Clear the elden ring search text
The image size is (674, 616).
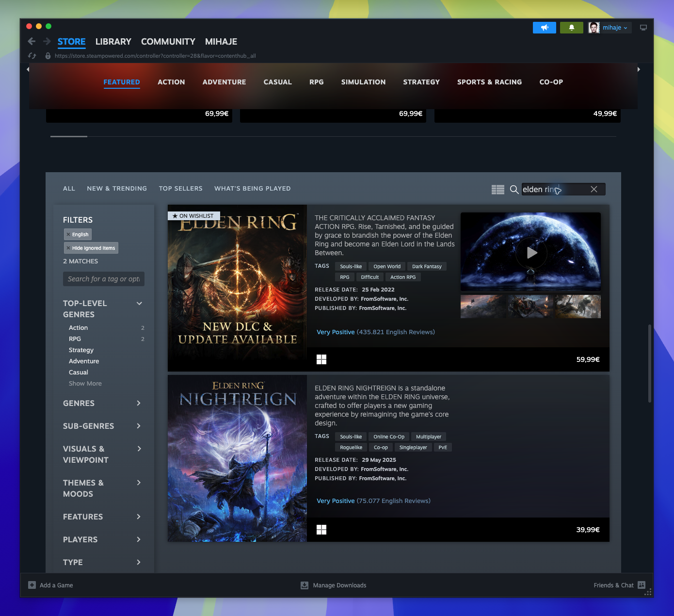(x=594, y=189)
